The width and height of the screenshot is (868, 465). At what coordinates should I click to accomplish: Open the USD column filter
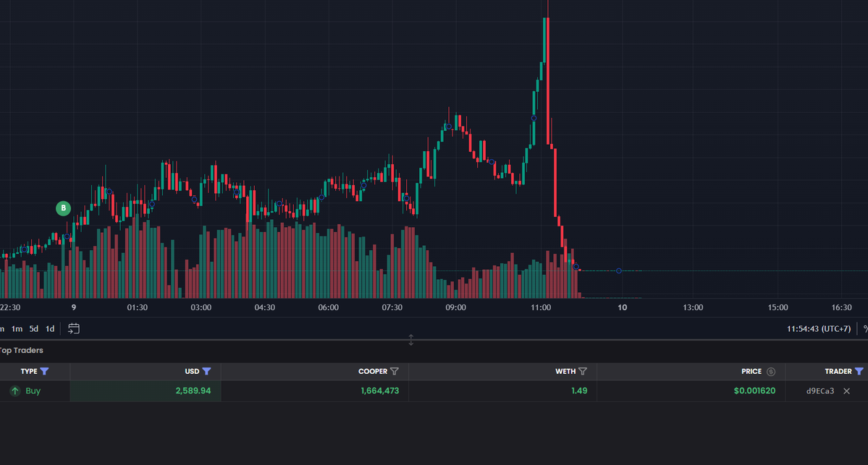[x=206, y=372]
